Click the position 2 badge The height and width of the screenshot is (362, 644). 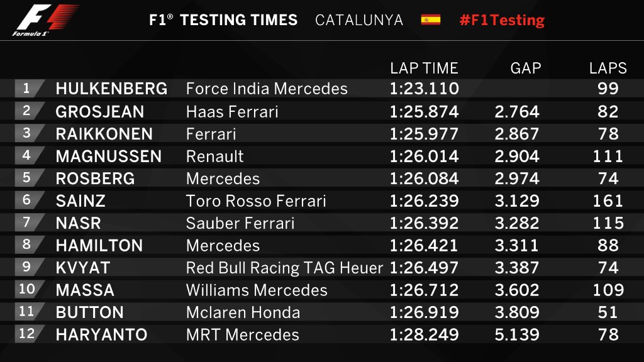coord(28,111)
